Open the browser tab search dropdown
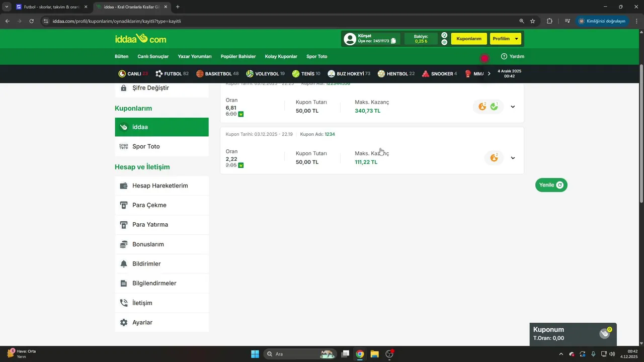Screen dimensions: 644x362 pyautogui.click(x=7, y=7)
